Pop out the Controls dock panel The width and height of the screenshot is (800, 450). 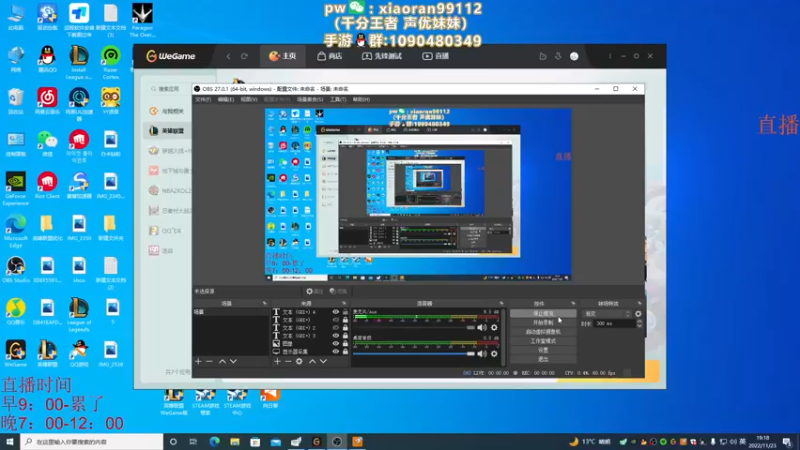[x=573, y=304]
